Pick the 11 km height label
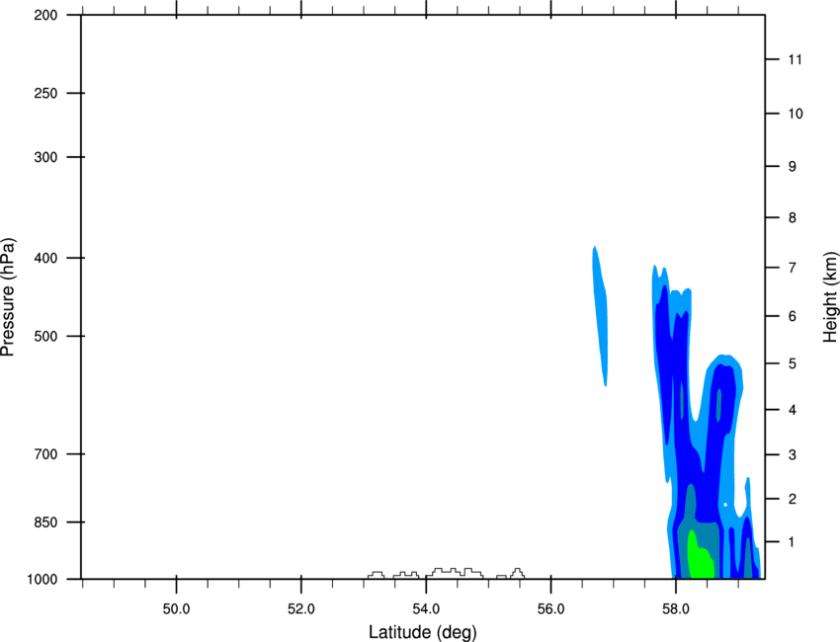 tap(795, 59)
